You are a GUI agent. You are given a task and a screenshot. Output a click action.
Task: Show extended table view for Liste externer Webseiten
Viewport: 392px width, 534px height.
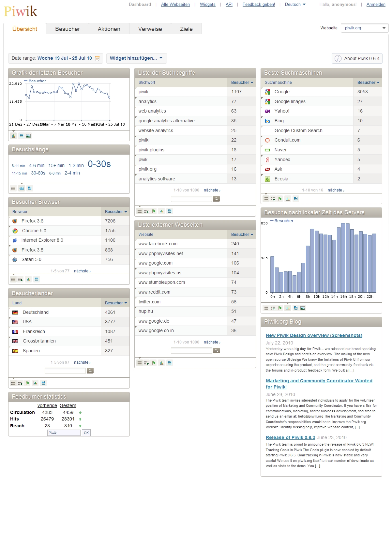pyautogui.click(x=147, y=363)
